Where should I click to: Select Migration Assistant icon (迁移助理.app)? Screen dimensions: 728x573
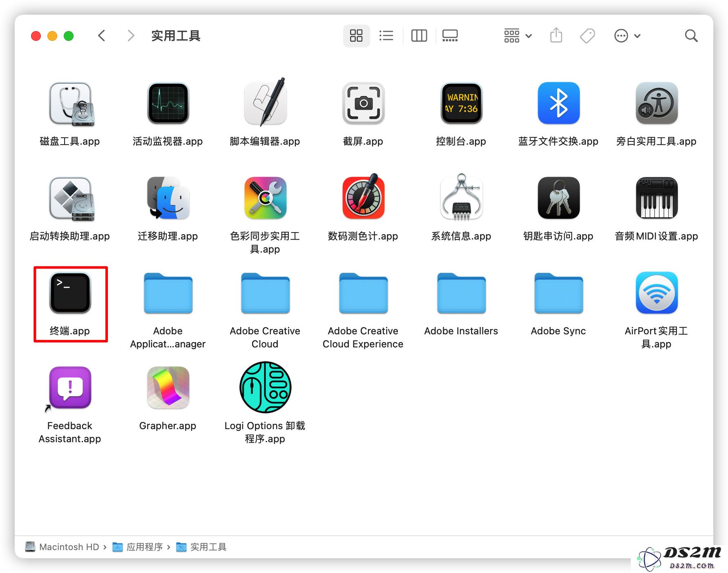point(168,198)
